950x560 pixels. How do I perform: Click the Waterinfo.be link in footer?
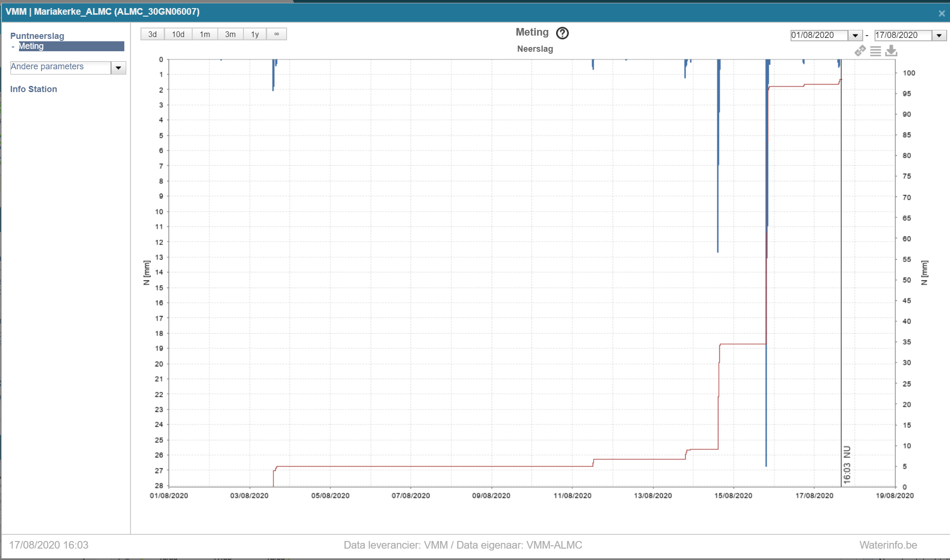888,545
